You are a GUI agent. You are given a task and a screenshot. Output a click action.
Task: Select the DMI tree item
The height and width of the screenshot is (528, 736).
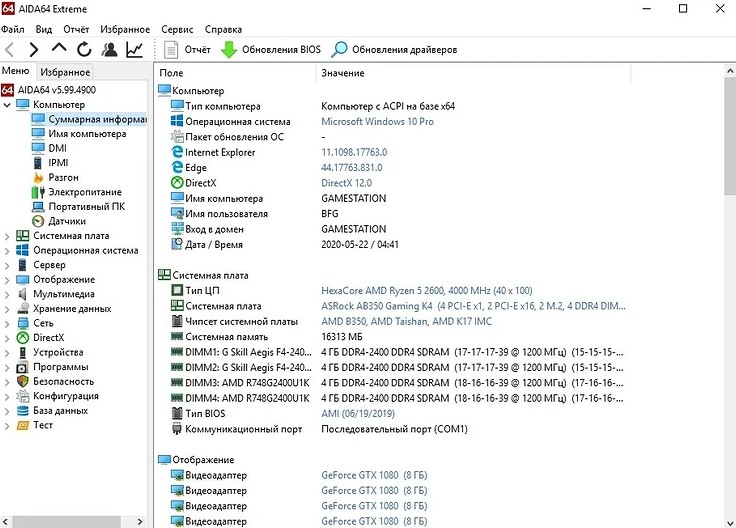[x=49, y=148]
